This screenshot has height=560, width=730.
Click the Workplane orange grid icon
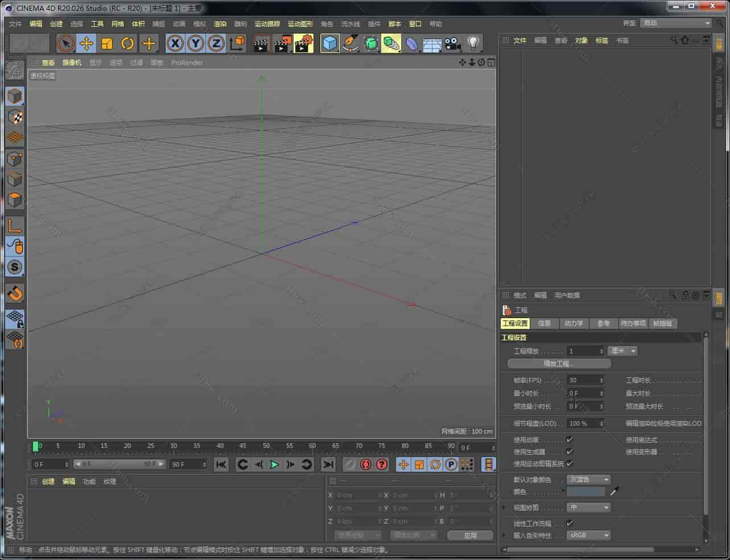pos(15,138)
